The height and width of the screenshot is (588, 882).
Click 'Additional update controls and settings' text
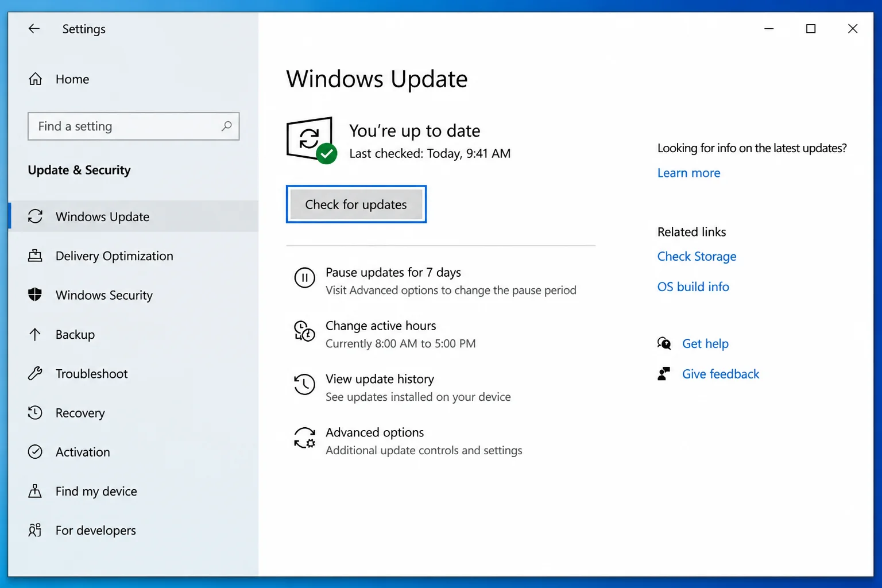pos(424,450)
